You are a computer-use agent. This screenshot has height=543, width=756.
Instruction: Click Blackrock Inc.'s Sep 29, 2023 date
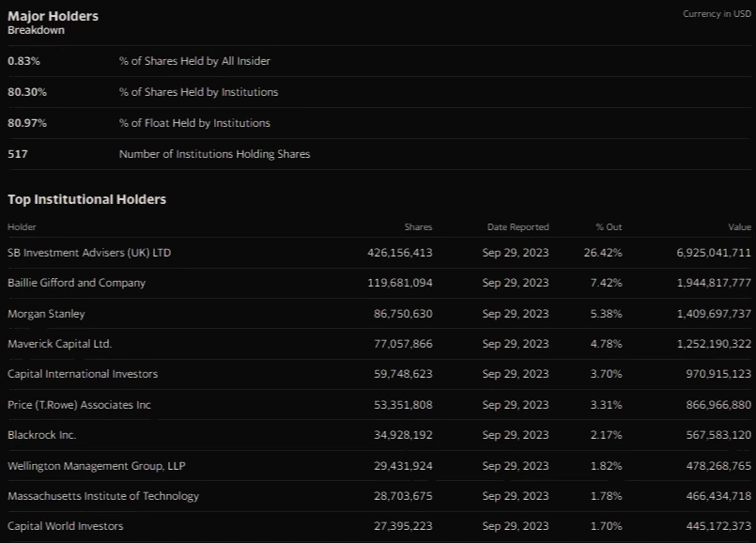coord(516,435)
